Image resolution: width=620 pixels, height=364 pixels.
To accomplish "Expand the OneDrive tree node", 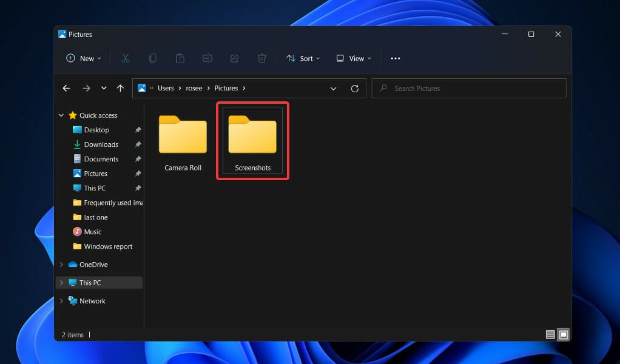I will coord(61,265).
